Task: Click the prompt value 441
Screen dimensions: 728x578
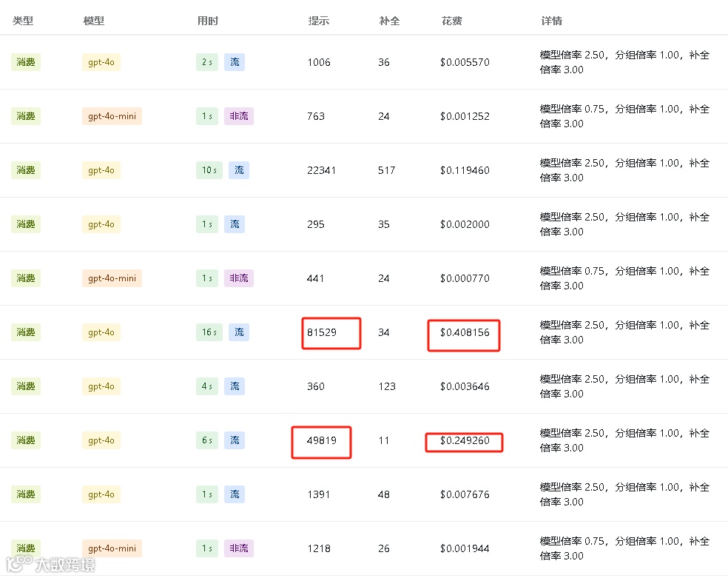Action: (x=315, y=278)
